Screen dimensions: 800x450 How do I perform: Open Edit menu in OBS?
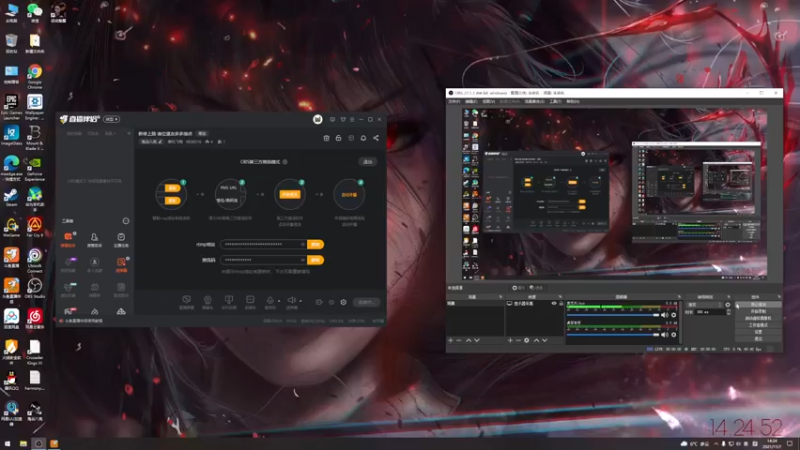(x=471, y=102)
